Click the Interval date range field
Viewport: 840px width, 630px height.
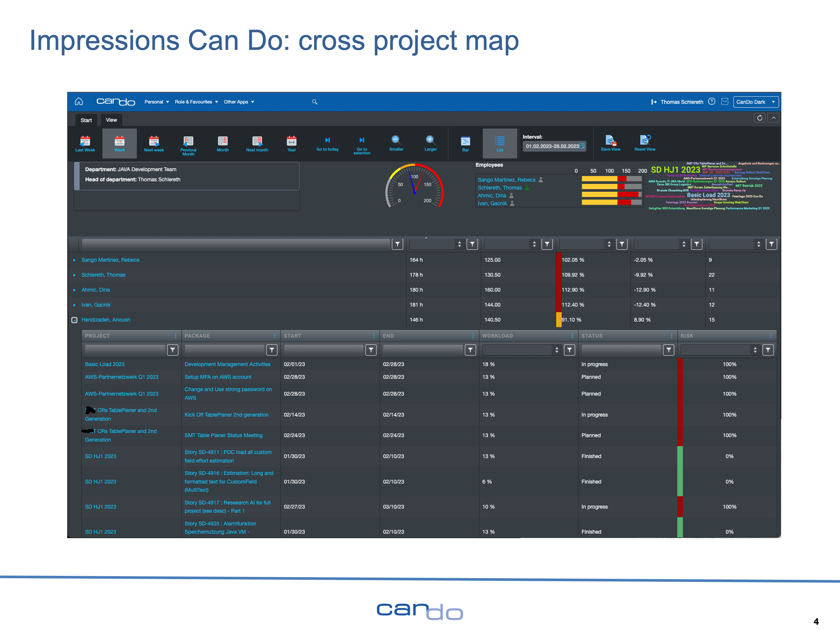tap(555, 146)
